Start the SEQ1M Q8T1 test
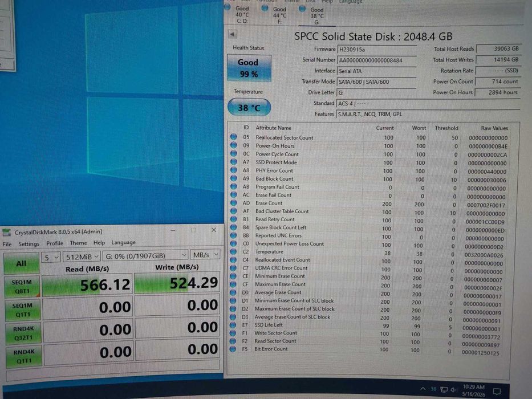The height and width of the screenshot is (399, 532). pos(22,287)
